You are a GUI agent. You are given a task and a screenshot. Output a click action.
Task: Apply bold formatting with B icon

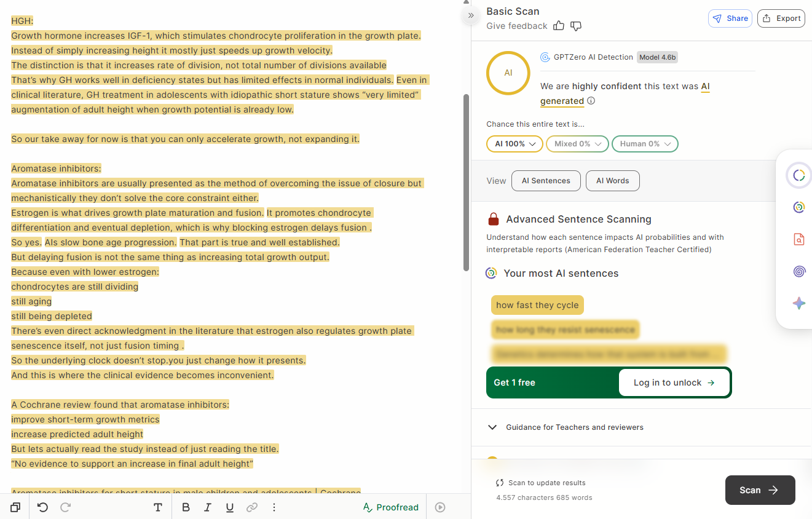[186, 507]
